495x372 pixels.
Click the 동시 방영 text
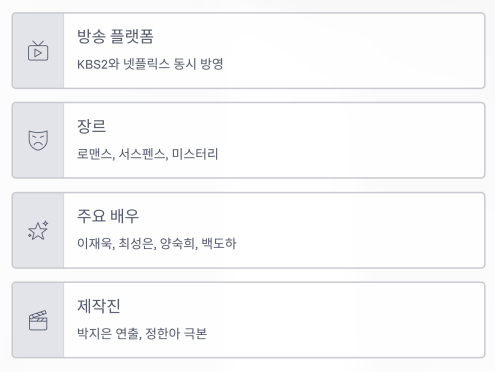click(198, 64)
